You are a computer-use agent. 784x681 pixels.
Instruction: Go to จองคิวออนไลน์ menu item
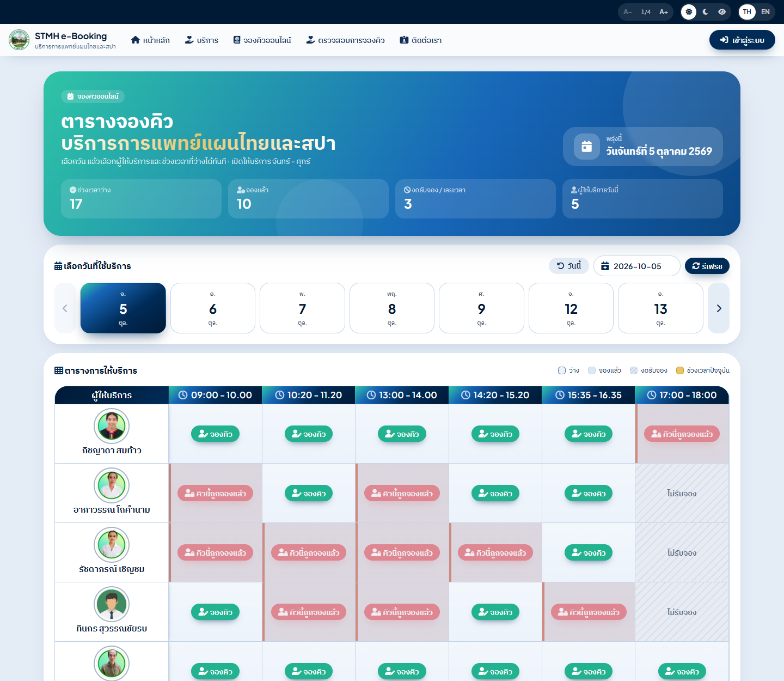click(x=262, y=40)
